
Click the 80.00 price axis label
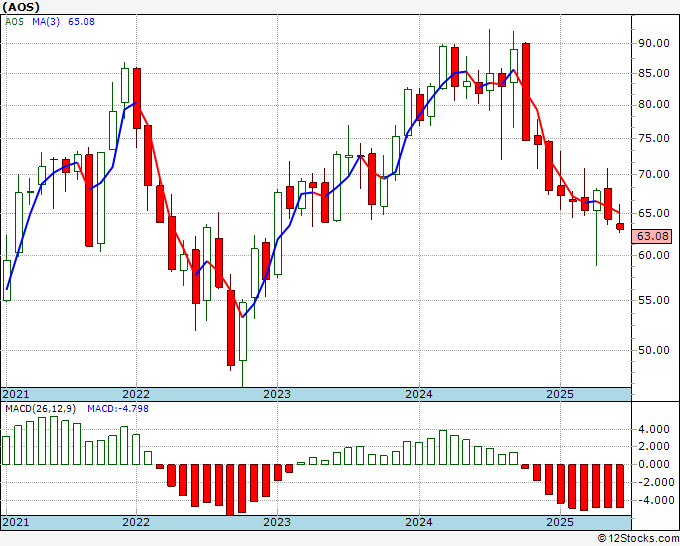click(x=653, y=105)
